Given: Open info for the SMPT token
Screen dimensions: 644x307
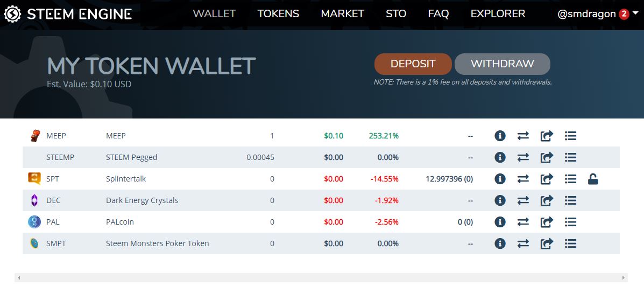Looking at the screenshot, I should (500, 243).
